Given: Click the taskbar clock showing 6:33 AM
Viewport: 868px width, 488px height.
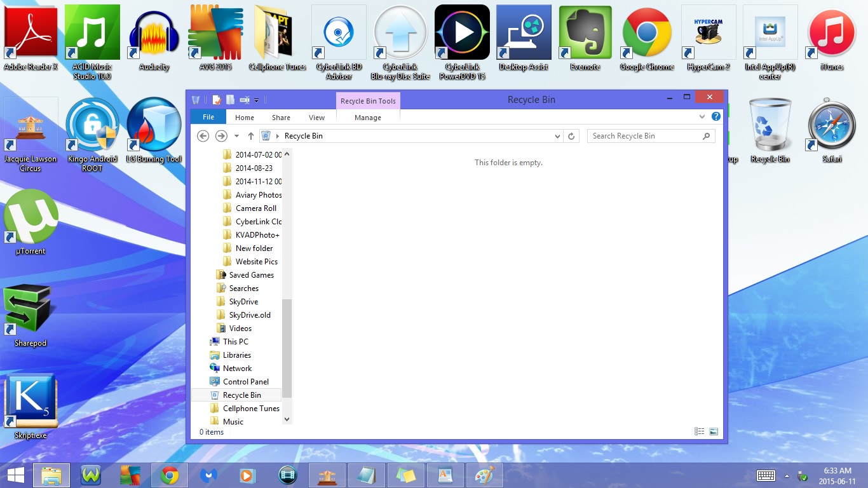Looking at the screenshot, I should pos(837,475).
